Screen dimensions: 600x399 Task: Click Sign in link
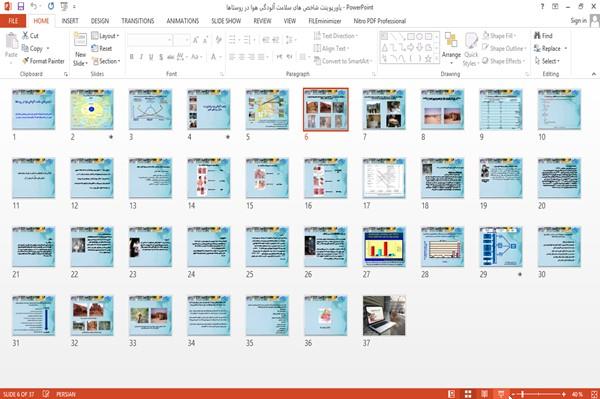coord(578,21)
